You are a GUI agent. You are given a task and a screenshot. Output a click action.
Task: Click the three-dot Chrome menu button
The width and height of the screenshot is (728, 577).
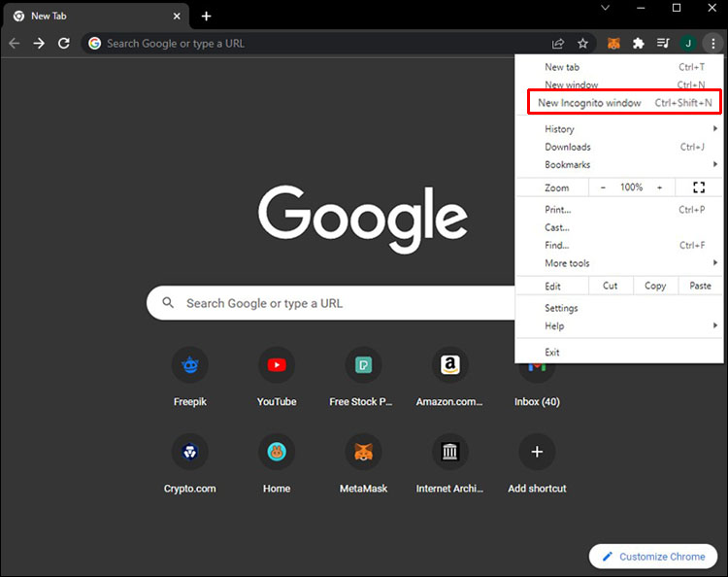coord(713,44)
